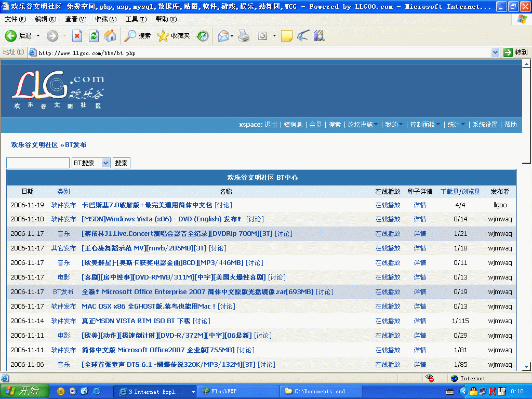Click the vertical scrollbar up arrow
Image resolution: width=532 pixels, height=399 pixels.
pyautogui.click(x=526, y=64)
